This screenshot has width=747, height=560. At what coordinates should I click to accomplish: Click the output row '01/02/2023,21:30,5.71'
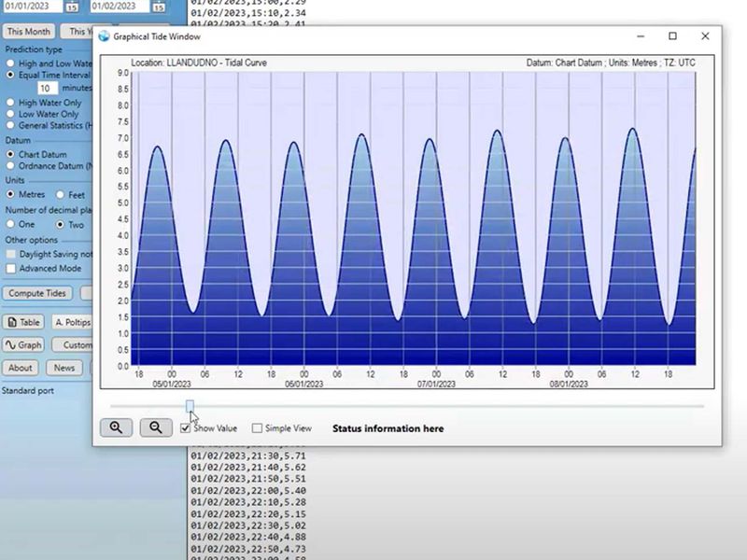point(248,456)
